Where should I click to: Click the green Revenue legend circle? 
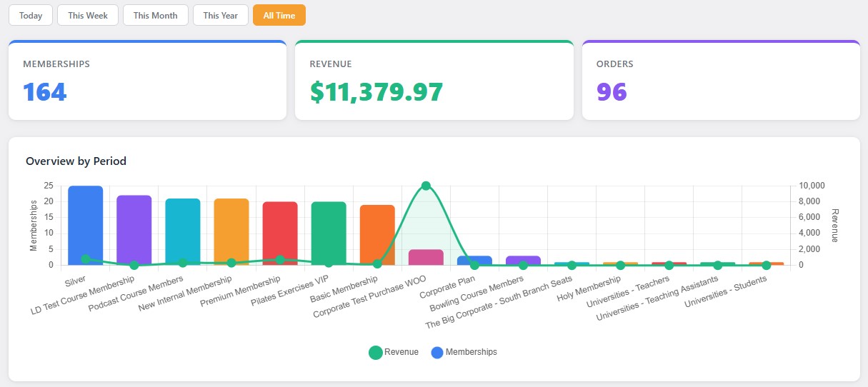(x=376, y=352)
